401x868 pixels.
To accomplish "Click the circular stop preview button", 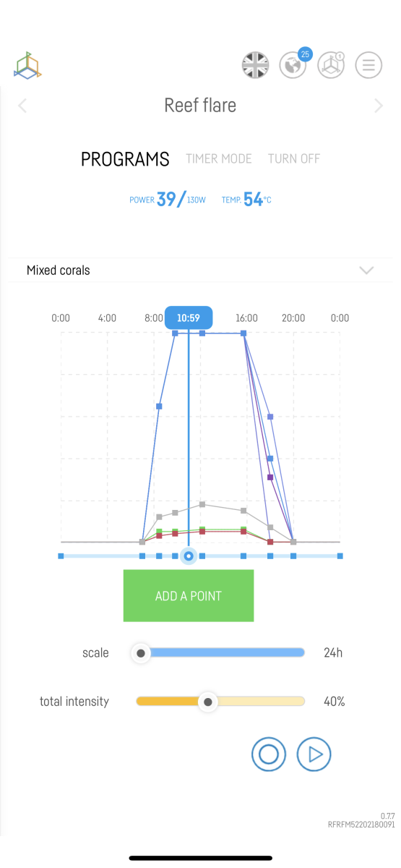I will (x=269, y=754).
